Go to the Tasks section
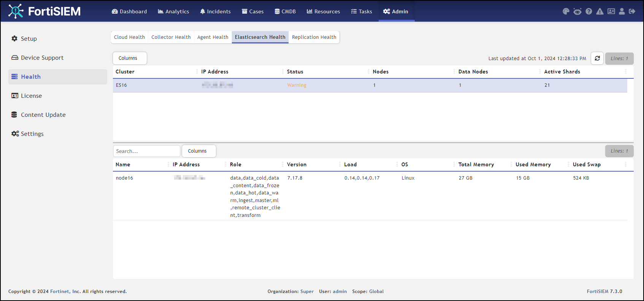644x301 pixels. pyautogui.click(x=362, y=11)
